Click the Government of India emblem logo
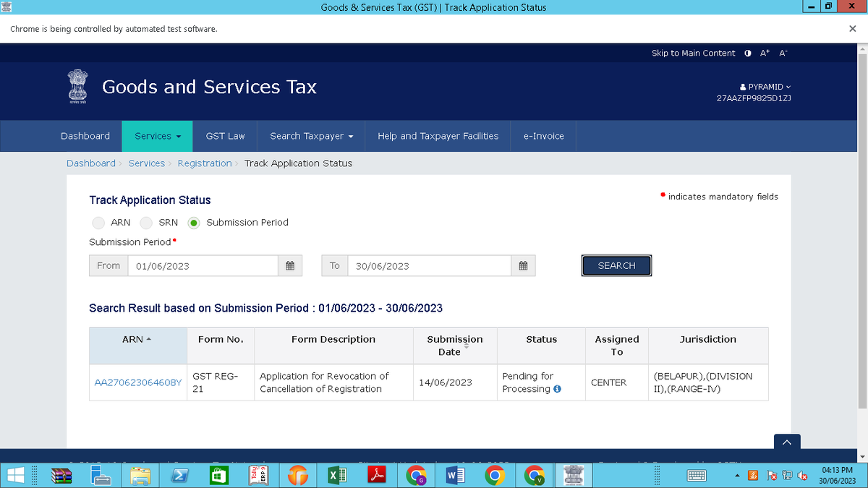868x488 pixels. click(77, 87)
